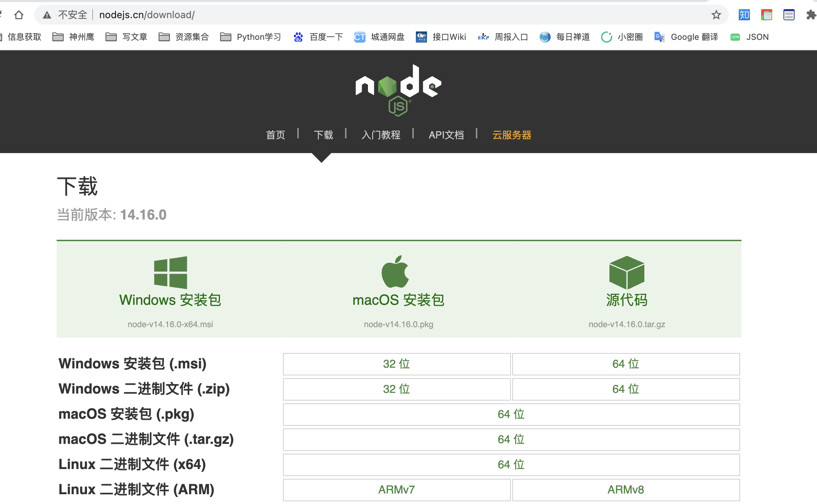Open the extensions puzzle piece icon

coord(811,15)
